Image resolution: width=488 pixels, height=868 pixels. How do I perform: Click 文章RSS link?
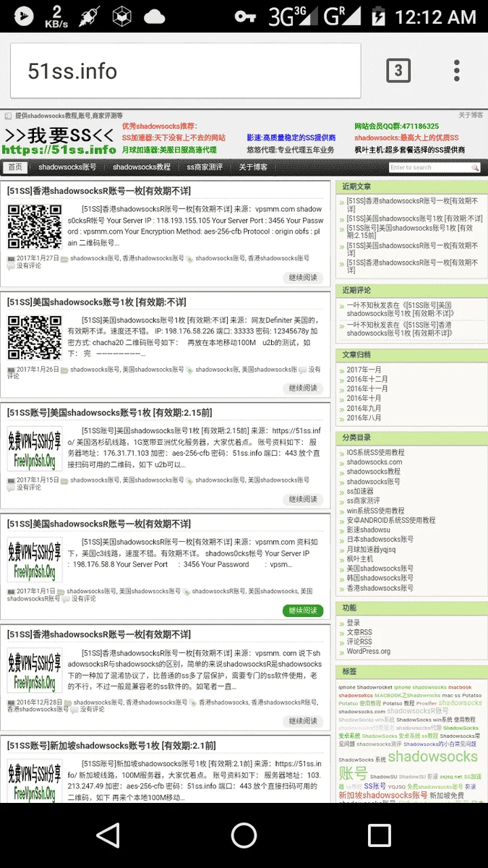359,632
